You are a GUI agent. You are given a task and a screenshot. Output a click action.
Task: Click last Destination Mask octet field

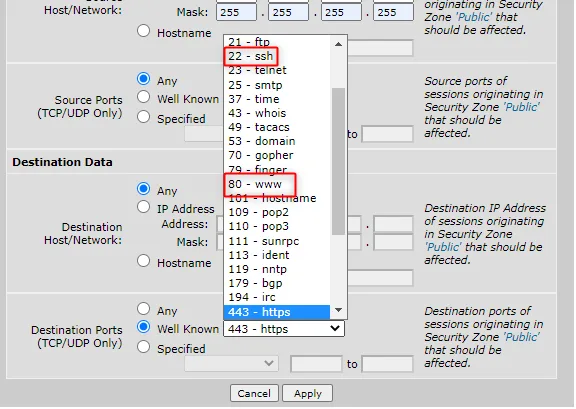(393, 242)
